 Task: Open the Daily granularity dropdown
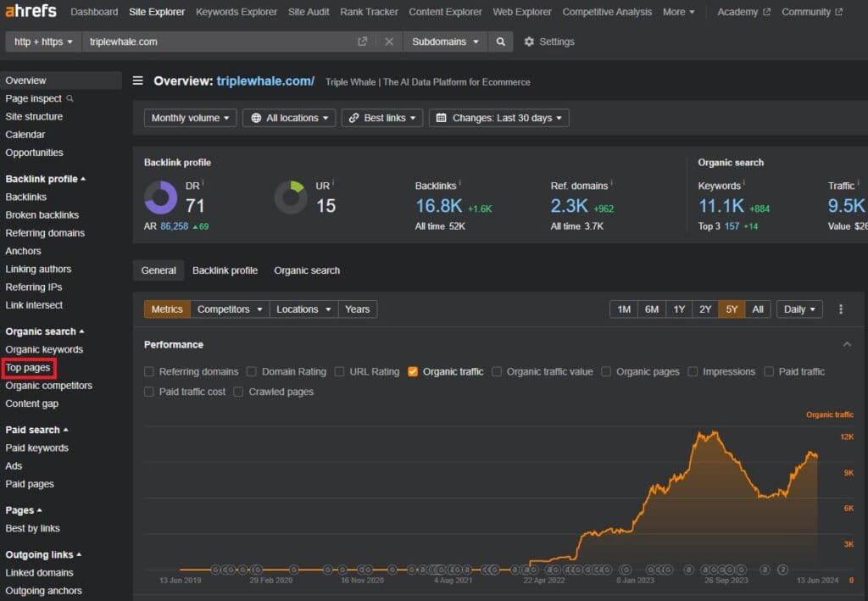pyautogui.click(x=799, y=309)
